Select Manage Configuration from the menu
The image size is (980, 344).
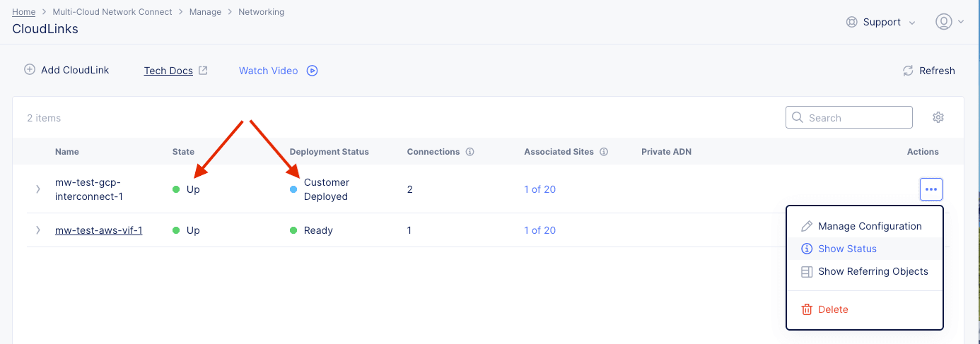point(869,226)
